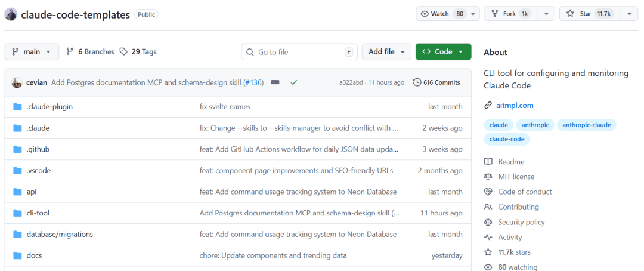Screen dimensions: 644x271
Task: Open the main branch dropdown
Action: point(32,52)
